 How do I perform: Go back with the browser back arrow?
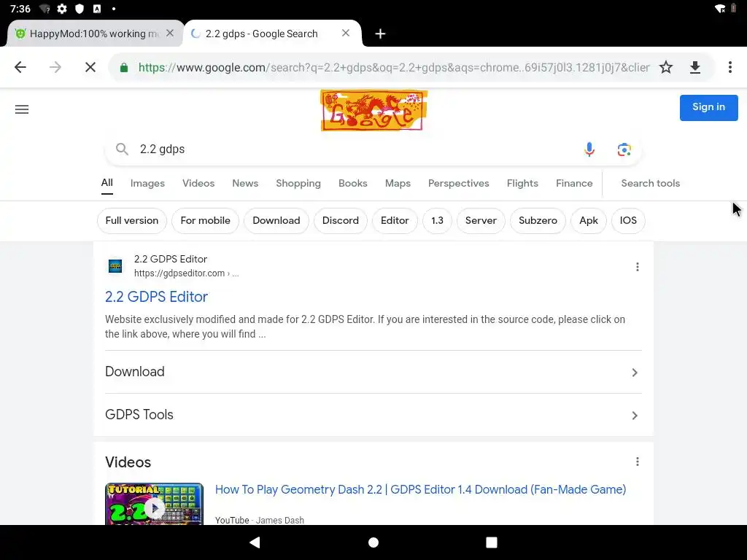20,67
